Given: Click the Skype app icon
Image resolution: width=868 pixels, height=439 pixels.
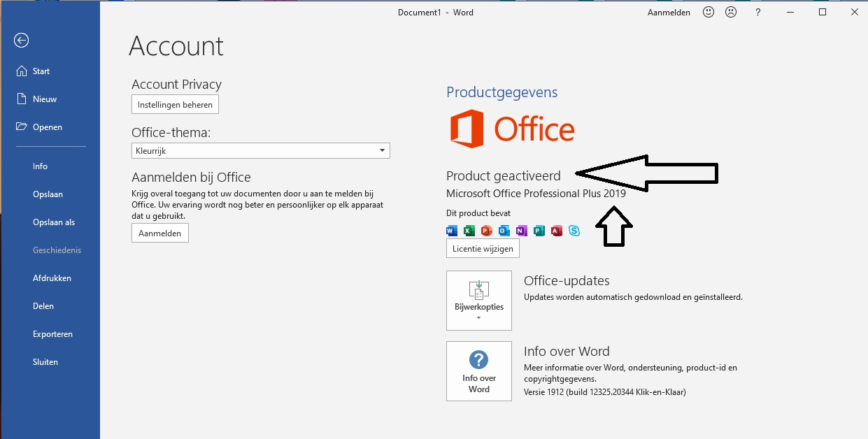Looking at the screenshot, I should [x=574, y=231].
